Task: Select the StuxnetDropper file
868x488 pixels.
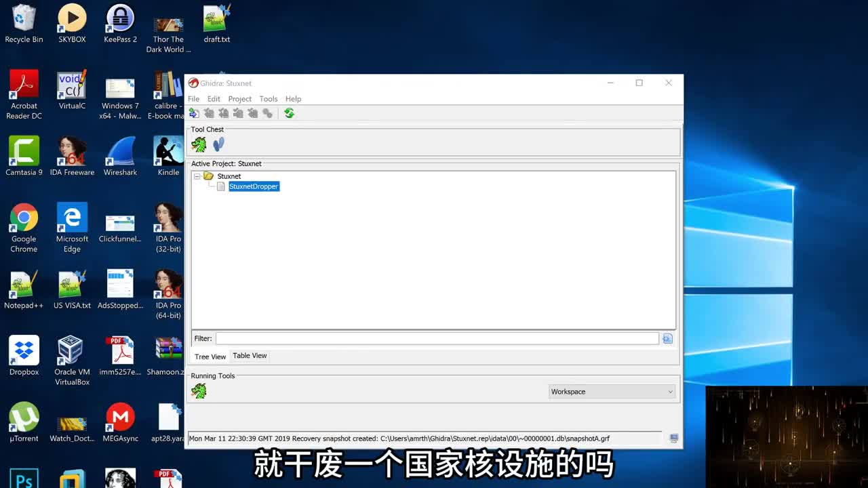Action: [254, 186]
